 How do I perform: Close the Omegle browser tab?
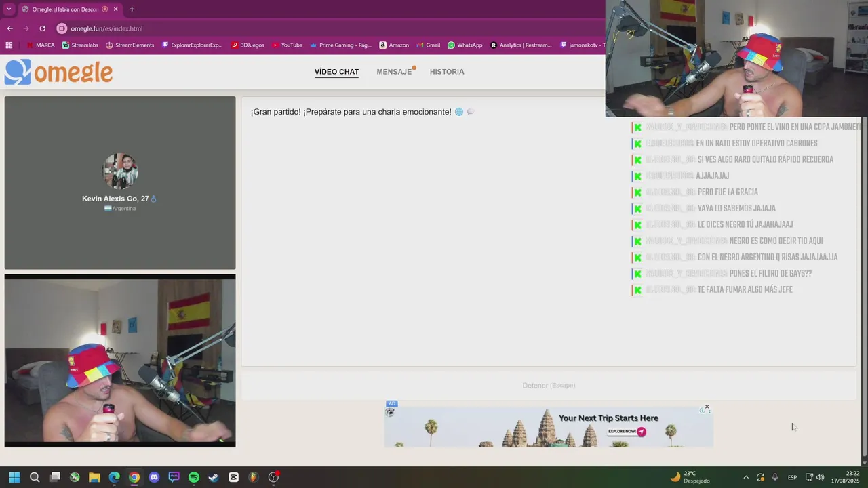coord(116,9)
